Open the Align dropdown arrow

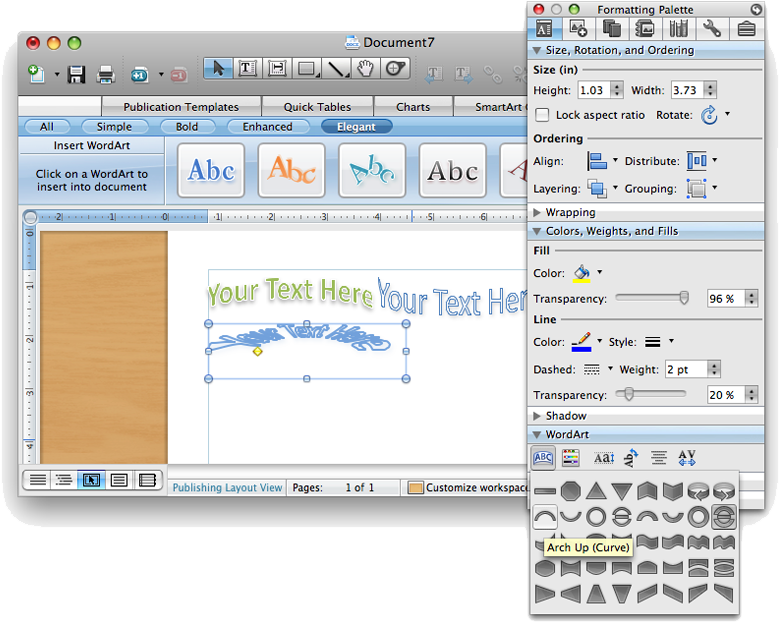tap(616, 161)
